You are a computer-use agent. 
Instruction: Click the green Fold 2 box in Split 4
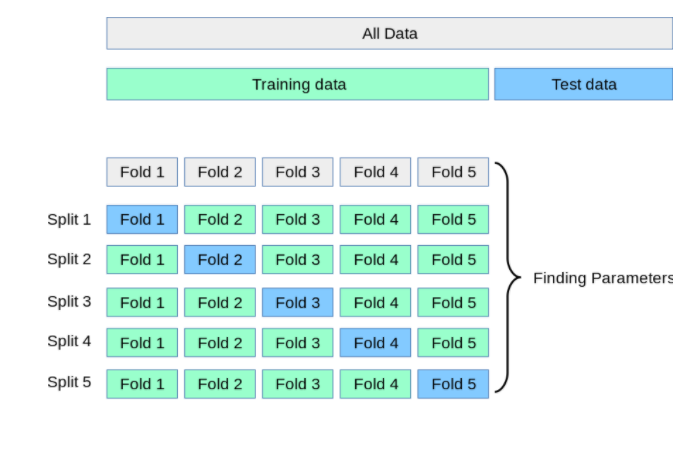point(220,343)
